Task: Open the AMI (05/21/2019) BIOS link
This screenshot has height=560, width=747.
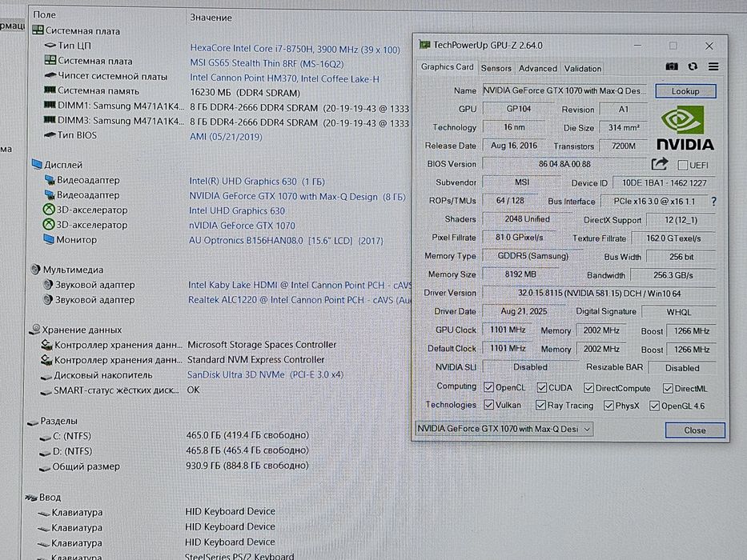Action: click(226, 137)
